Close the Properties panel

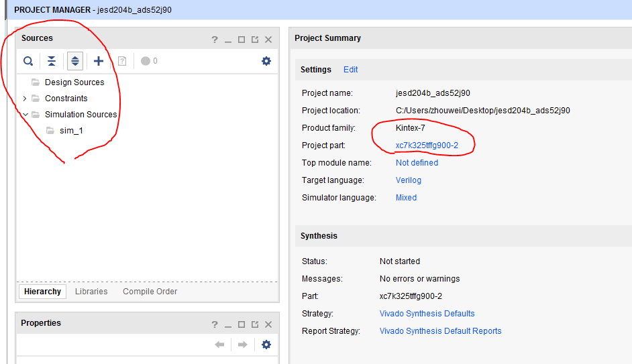coord(268,324)
